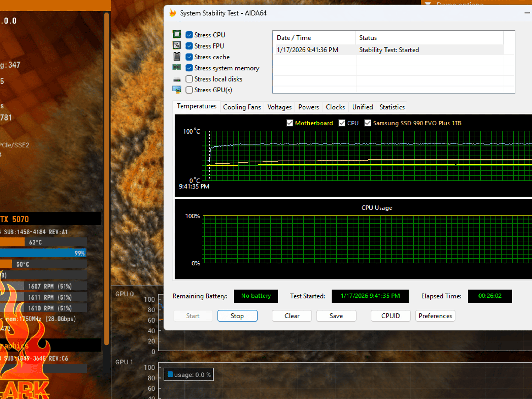The width and height of the screenshot is (532, 399).
Task: Open the Preferences button
Action: [x=435, y=316]
